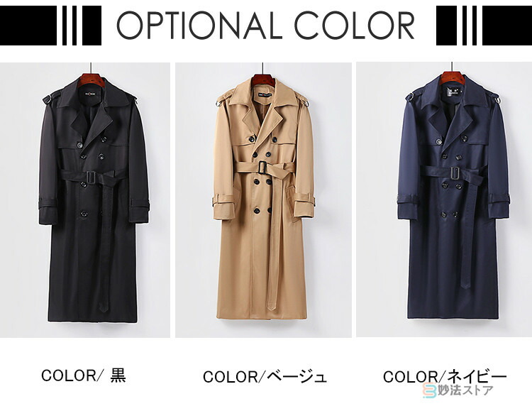Click the COLOR/ベージュ label
The width and height of the screenshot is (532, 411).
[x=265, y=377]
